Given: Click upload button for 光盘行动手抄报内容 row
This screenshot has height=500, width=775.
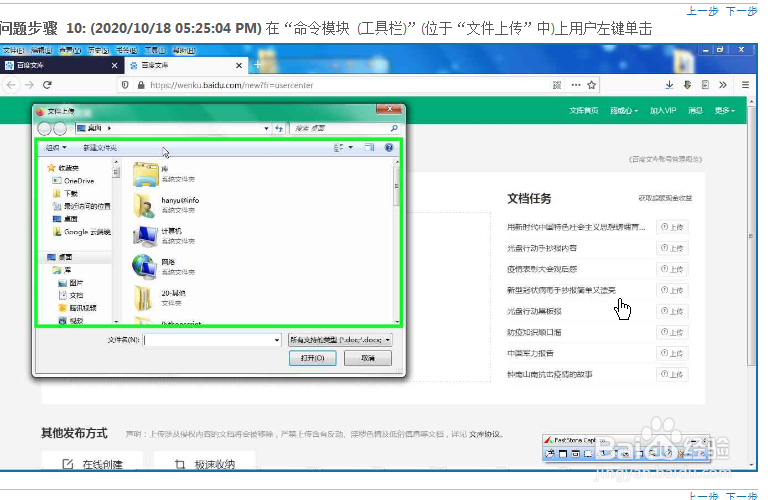Looking at the screenshot, I should [672, 248].
